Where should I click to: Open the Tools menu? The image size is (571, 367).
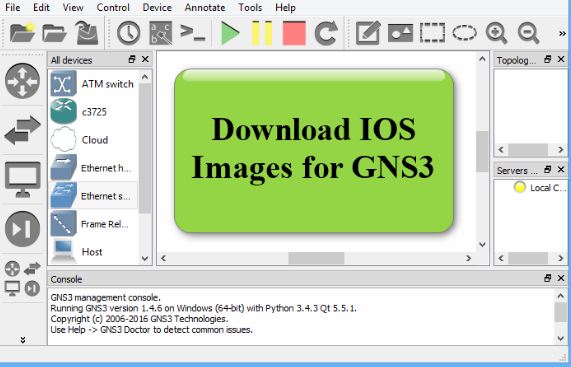pos(250,7)
